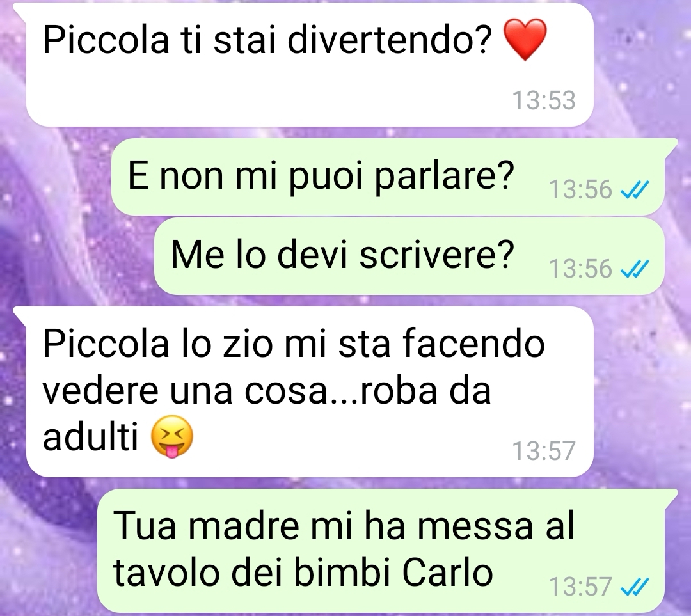Tap the word 'adulti' beside the emoji
The width and height of the screenshot is (691, 616).
pos(91,437)
